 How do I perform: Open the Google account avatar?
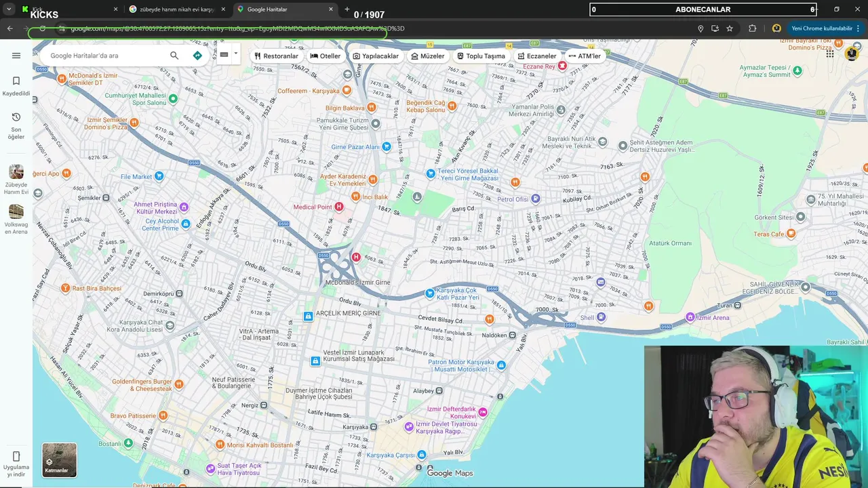tap(852, 54)
